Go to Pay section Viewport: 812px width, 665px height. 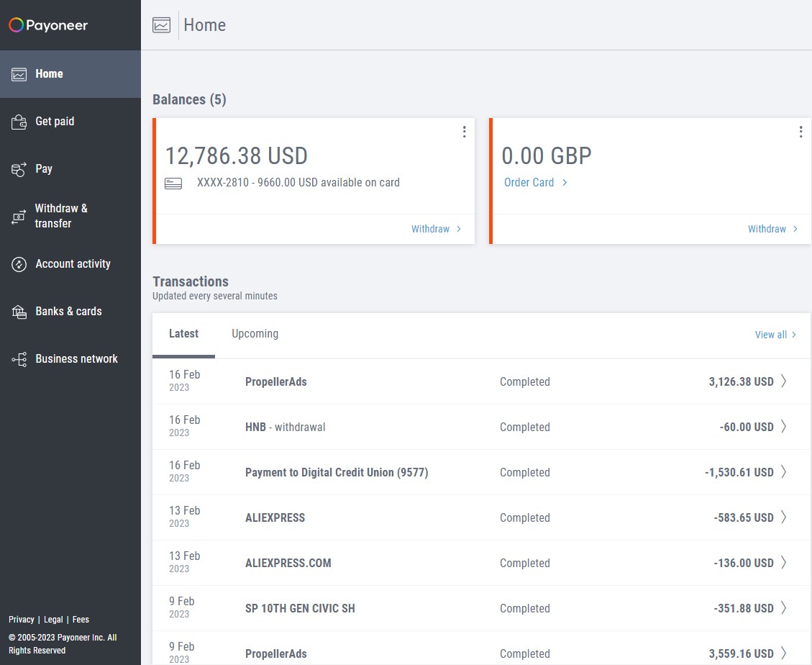[70, 169]
